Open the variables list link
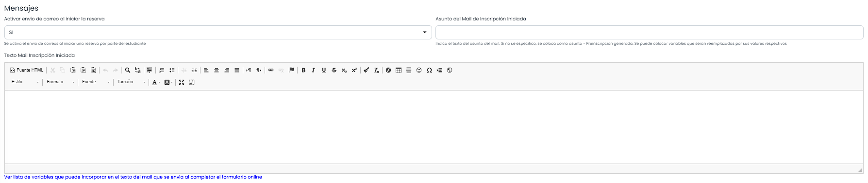Screen dimensions: 868x183 pyautogui.click(x=133, y=177)
